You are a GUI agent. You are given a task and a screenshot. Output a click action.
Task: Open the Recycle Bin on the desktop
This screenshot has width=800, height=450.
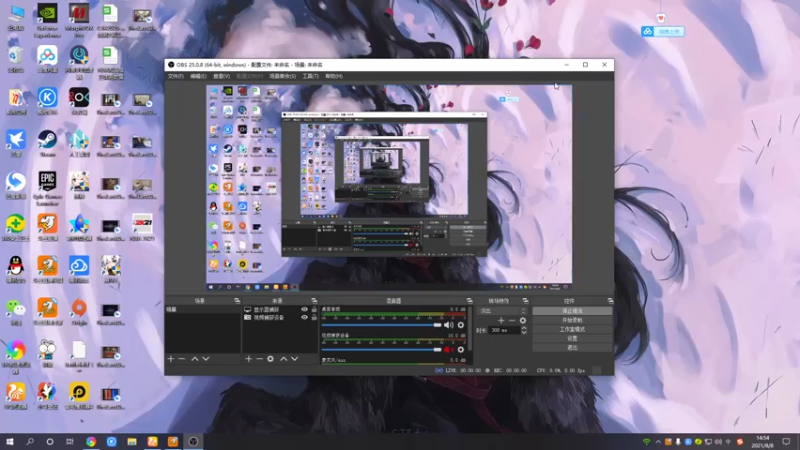click(16, 59)
